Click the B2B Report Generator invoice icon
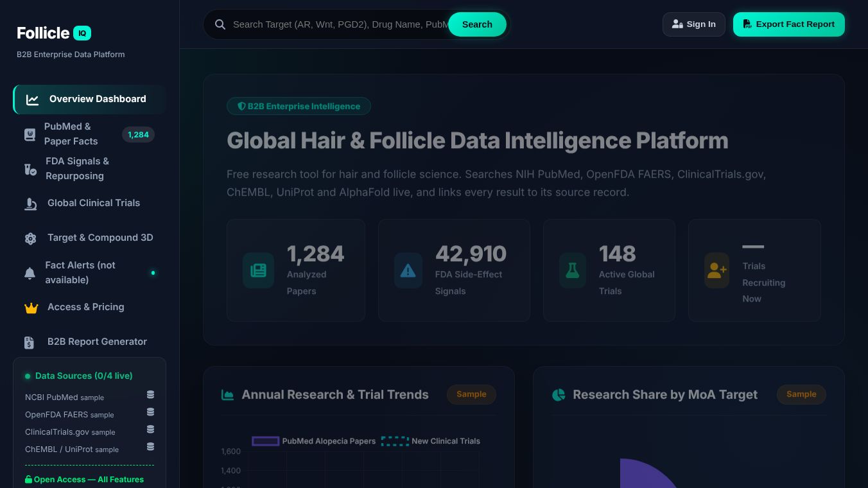The height and width of the screenshot is (488, 868). [29, 342]
